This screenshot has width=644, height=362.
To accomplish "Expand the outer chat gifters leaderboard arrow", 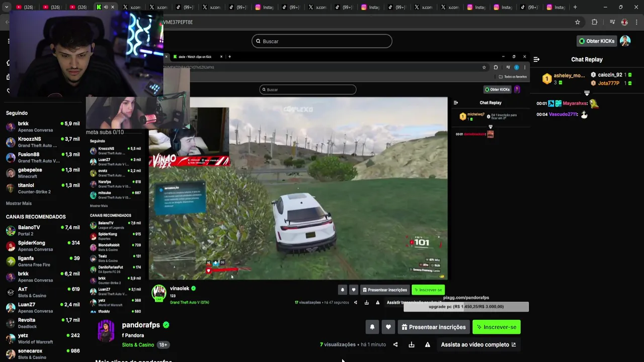I will click(x=587, y=94).
